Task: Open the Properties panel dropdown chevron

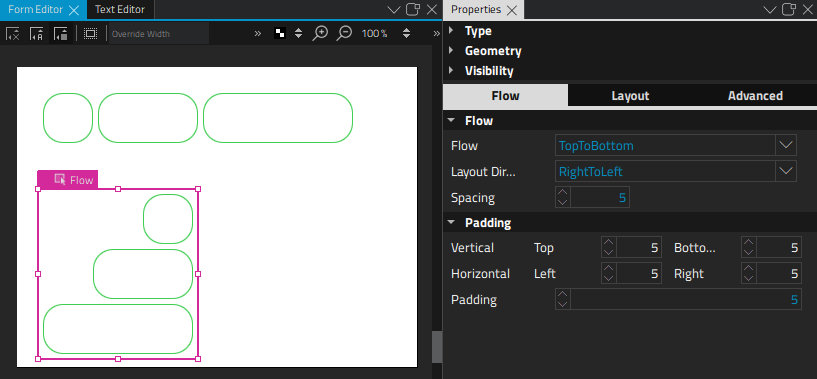Action: (x=770, y=9)
